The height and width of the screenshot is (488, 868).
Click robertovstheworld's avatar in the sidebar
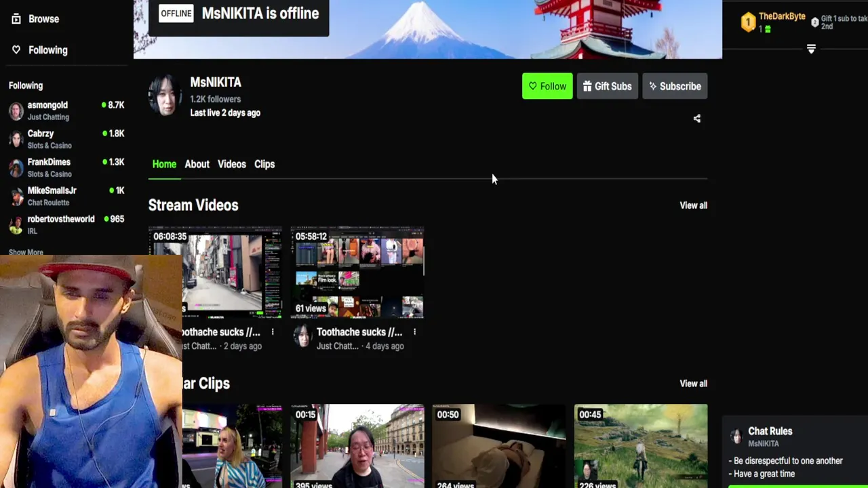pyautogui.click(x=16, y=224)
